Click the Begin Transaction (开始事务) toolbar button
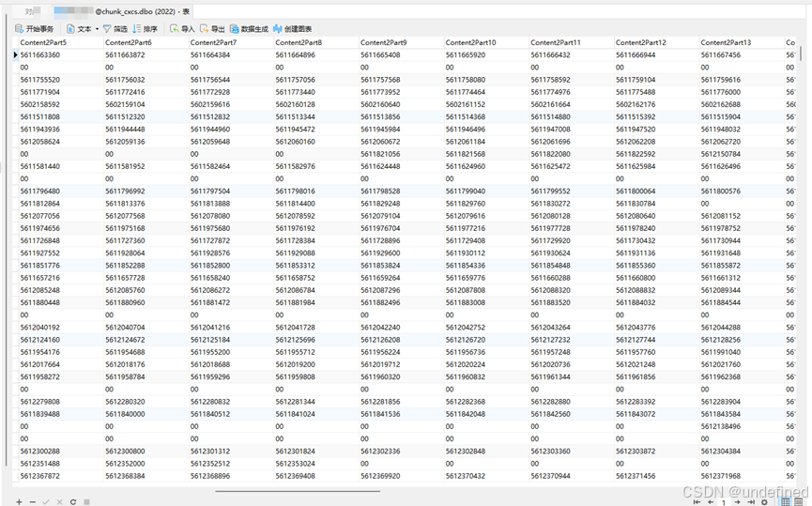This screenshot has height=506, width=812. [x=34, y=29]
